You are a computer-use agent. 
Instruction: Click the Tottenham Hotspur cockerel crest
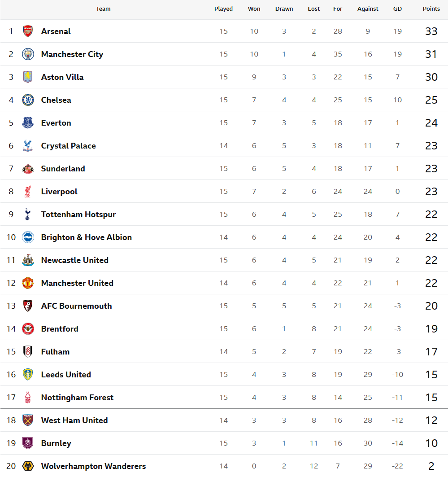coord(28,214)
